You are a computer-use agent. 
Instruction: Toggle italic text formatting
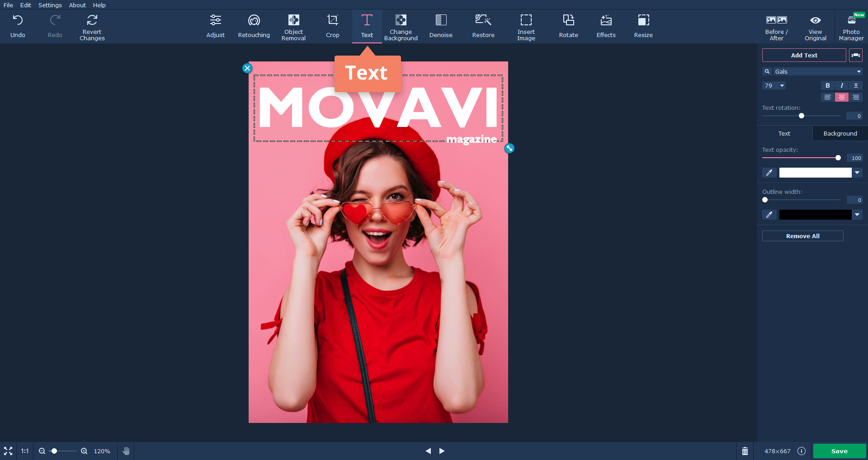coord(842,85)
